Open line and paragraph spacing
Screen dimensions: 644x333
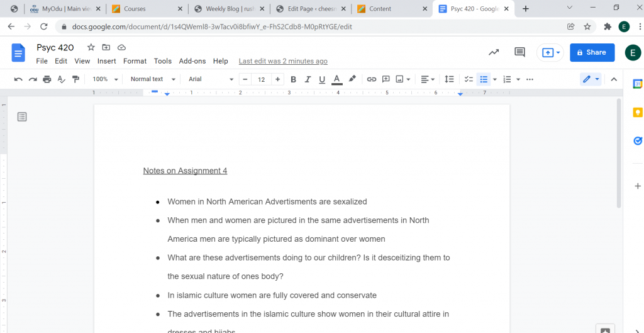(x=450, y=79)
